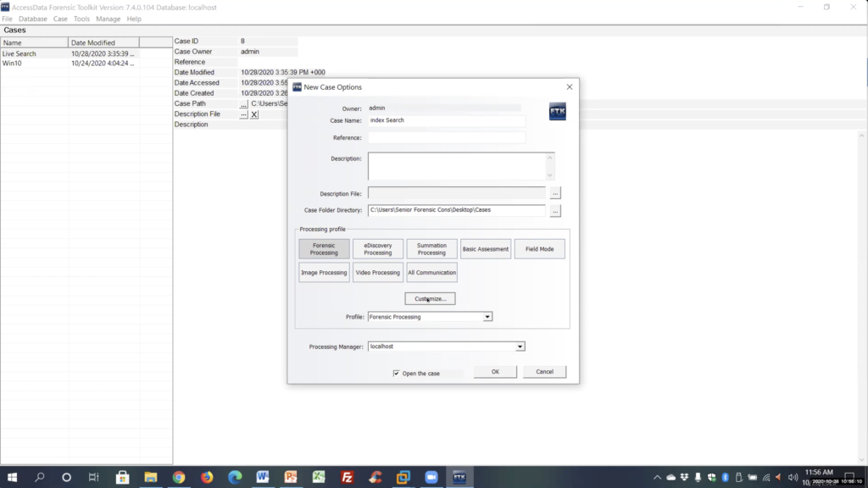Toggle the 'Open the case' checkbox
The height and width of the screenshot is (488, 868).
pos(397,374)
